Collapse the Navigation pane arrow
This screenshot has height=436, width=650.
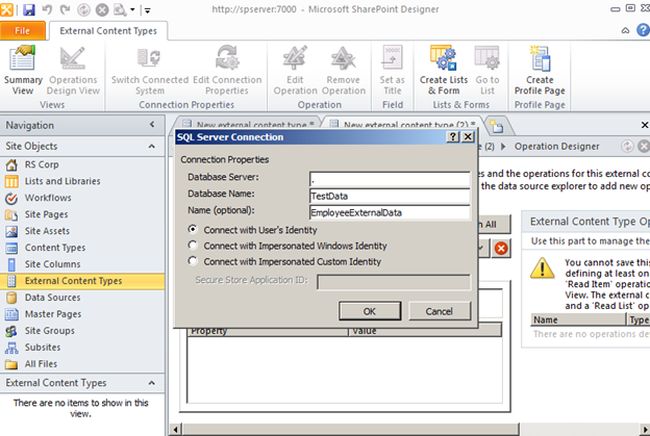[152, 124]
